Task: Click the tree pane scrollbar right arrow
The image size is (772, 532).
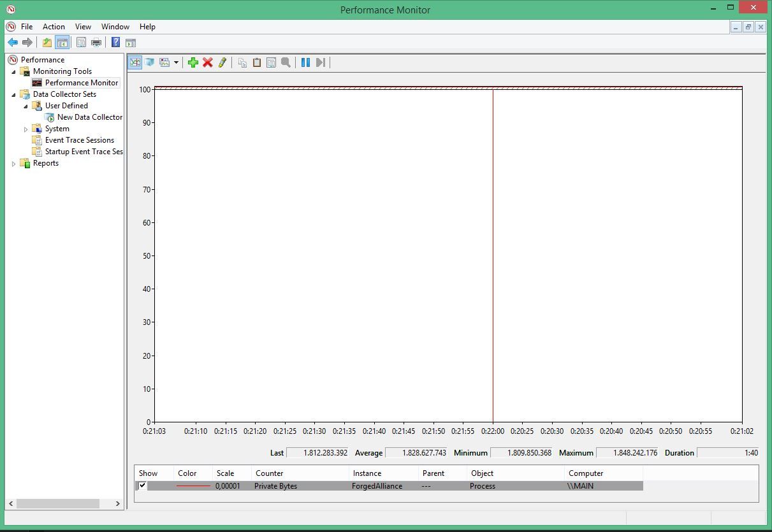Action: [118, 503]
